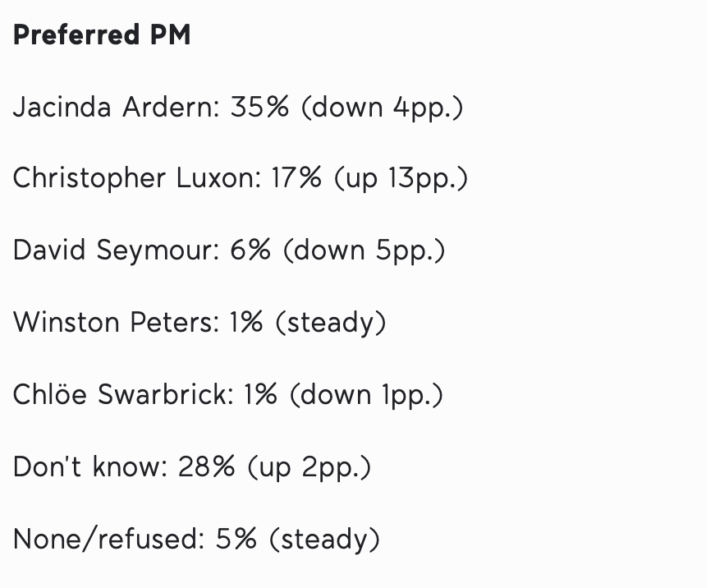Click the word Ardern
This screenshot has height=588, width=706.
click(171, 108)
